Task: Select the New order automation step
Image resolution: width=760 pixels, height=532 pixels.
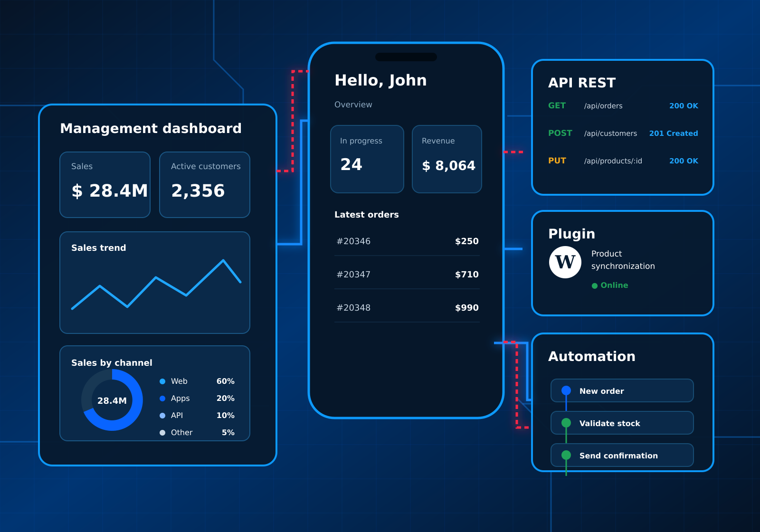Action: [x=622, y=390]
